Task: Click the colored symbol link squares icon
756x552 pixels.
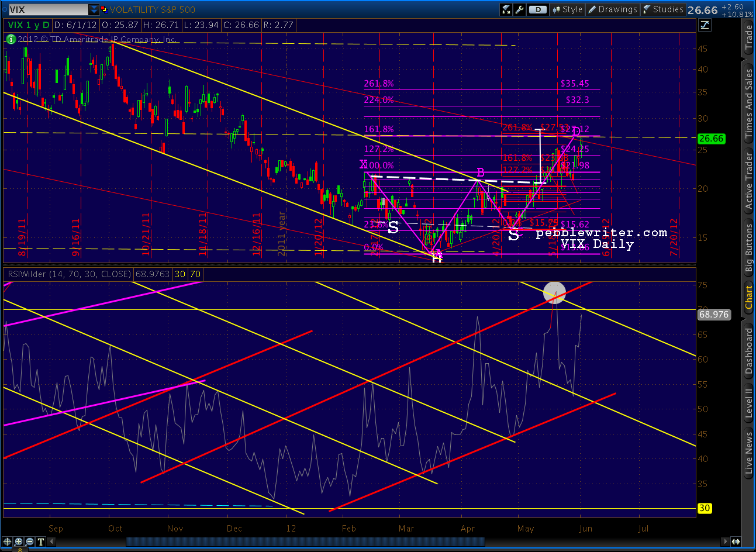Action: pyautogui.click(x=103, y=9)
